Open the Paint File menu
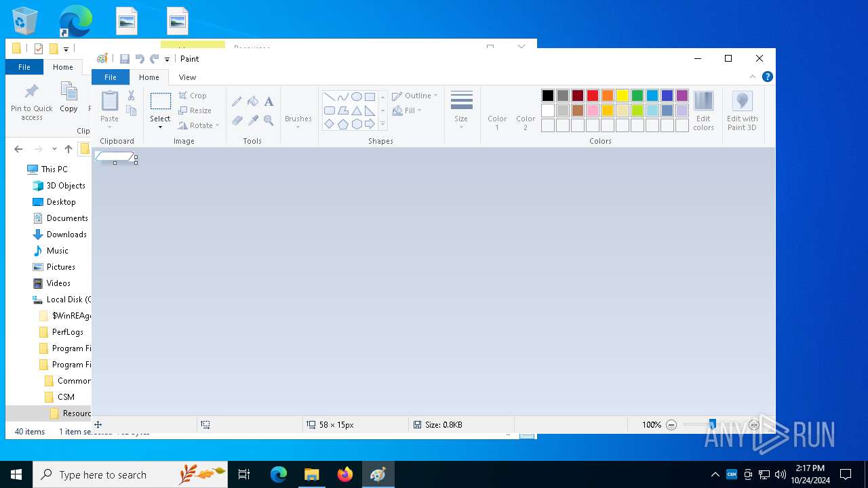Image resolution: width=868 pixels, height=488 pixels. 111,77
